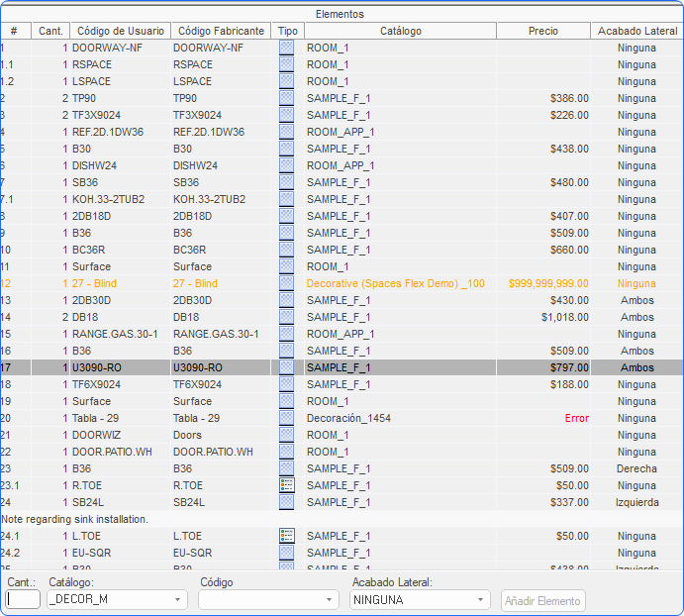Click the Elementos panel title
Screen dimensions: 684x616
click(x=340, y=14)
